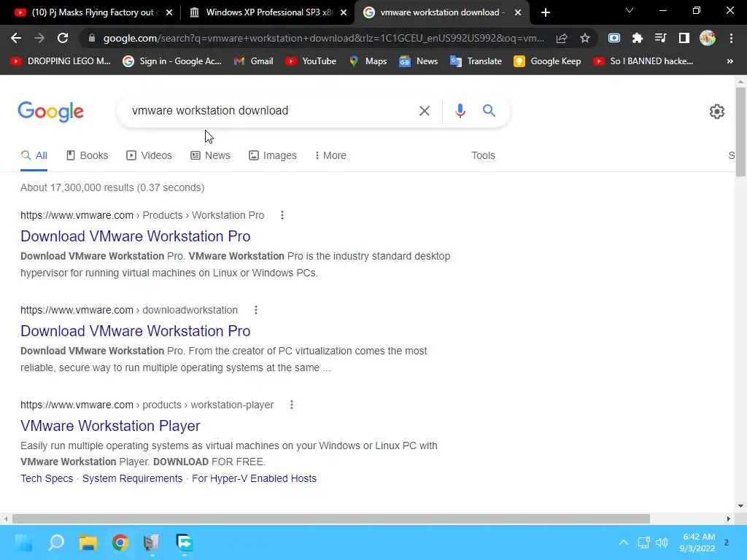This screenshot has height=560, width=747.
Task: Start voice search with microphone icon
Action: [460, 111]
